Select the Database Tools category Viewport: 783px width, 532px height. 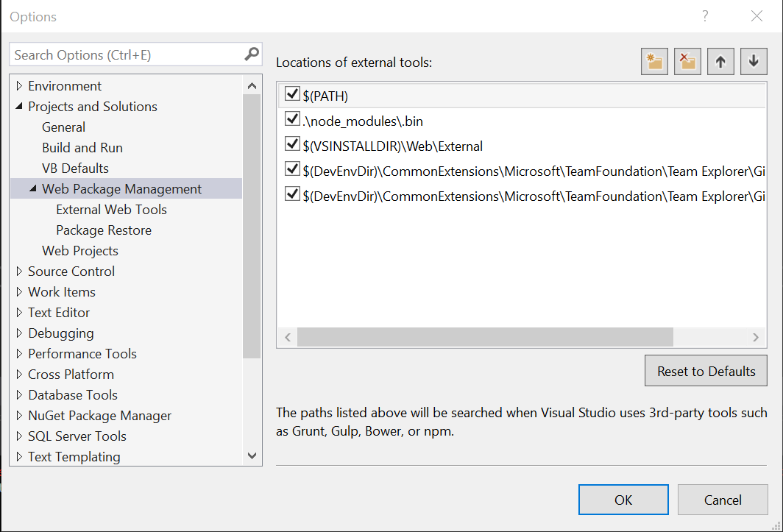(73, 394)
